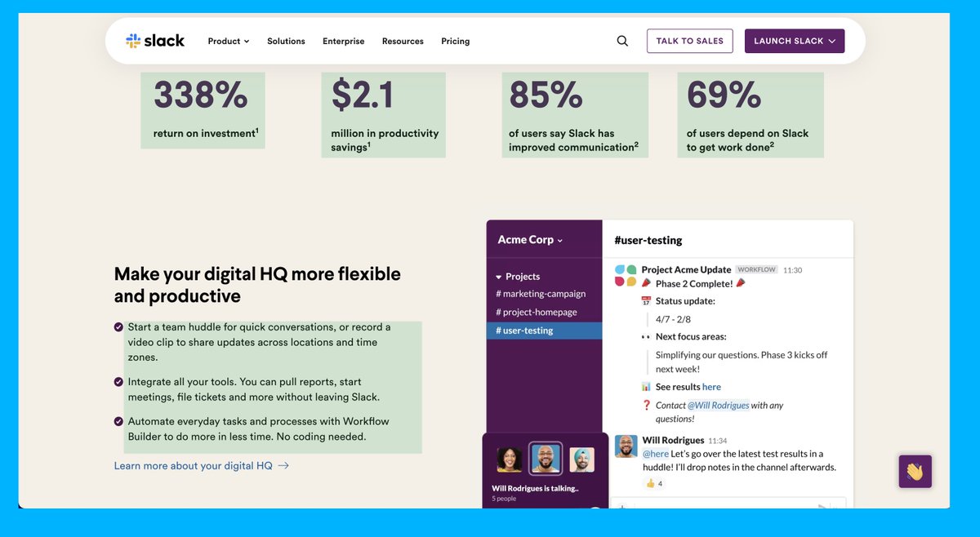The width and height of the screenshot is (980, 537).
Task: Click the 11:34 timestamp on Will's message
Action: click(718, 441)
